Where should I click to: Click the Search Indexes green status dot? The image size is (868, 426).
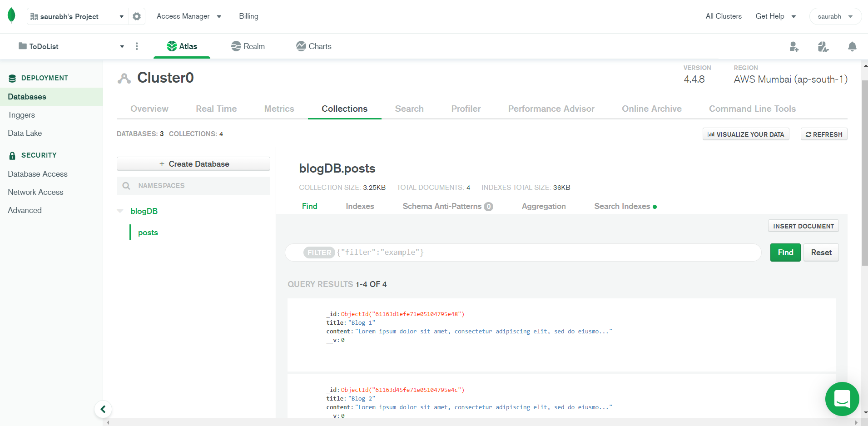tap(655, 207)
